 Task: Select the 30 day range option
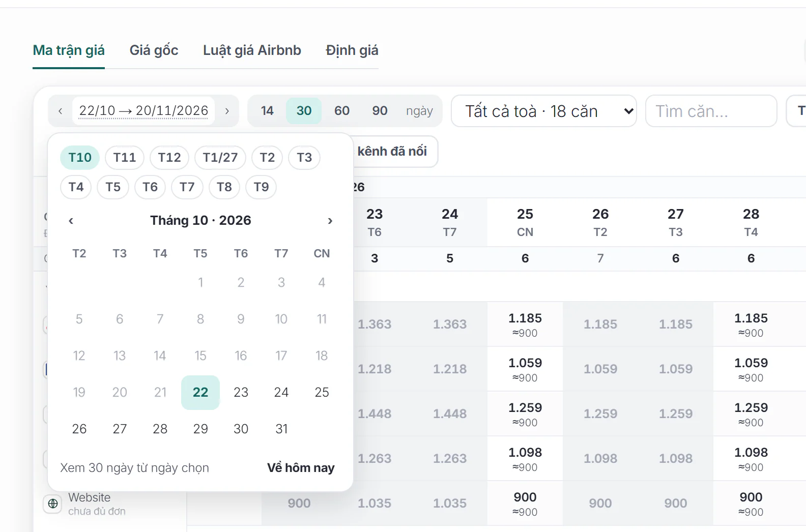coord(304,111)
